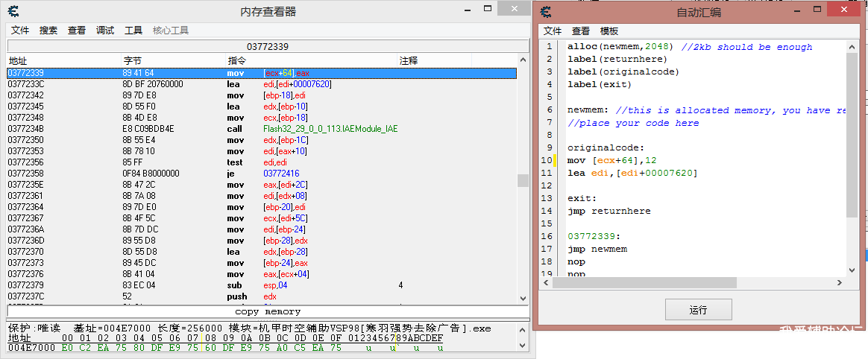Open 调试 menu in Memory Viewer
The width and height of the screenshot is (868, 359).
coord(104,31)
